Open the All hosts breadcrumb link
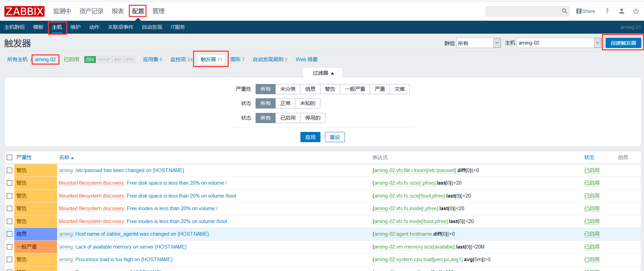 17,60
